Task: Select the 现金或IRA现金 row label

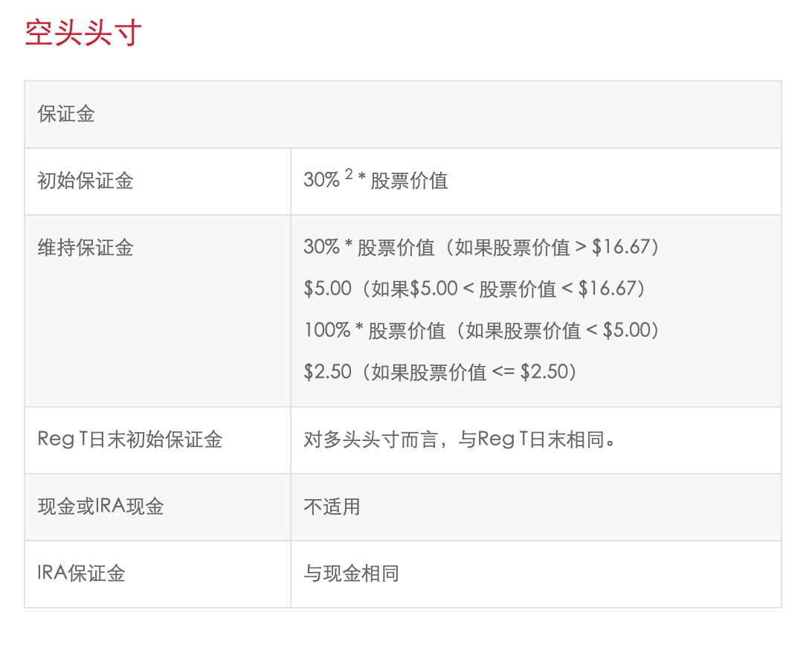Action: [x=100, y=507]
